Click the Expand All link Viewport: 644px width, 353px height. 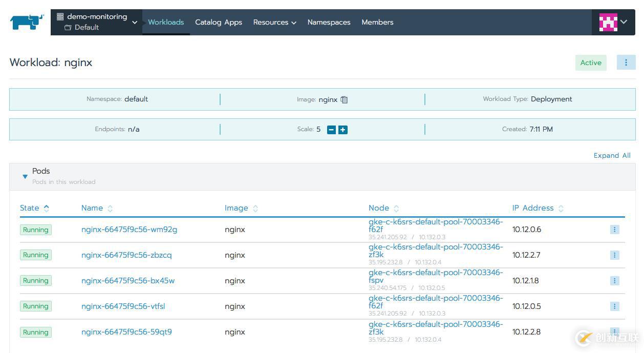click(x=612, y=155)
